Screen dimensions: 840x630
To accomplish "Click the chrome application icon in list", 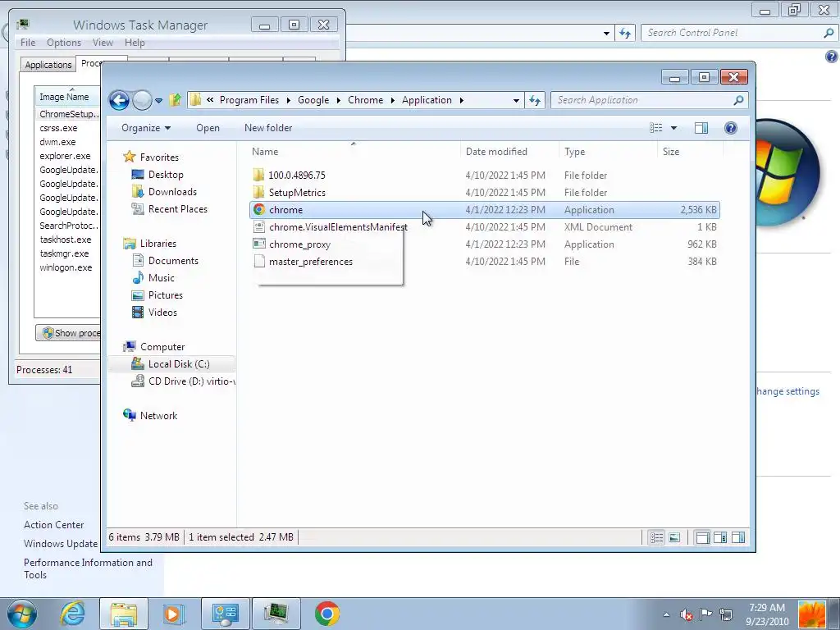I will (x=258, y=210).
